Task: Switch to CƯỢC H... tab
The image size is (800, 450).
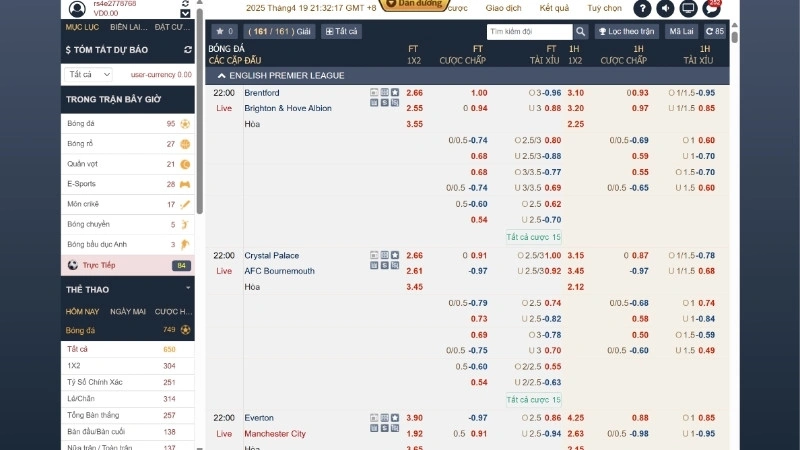Action: click(173, 312)
